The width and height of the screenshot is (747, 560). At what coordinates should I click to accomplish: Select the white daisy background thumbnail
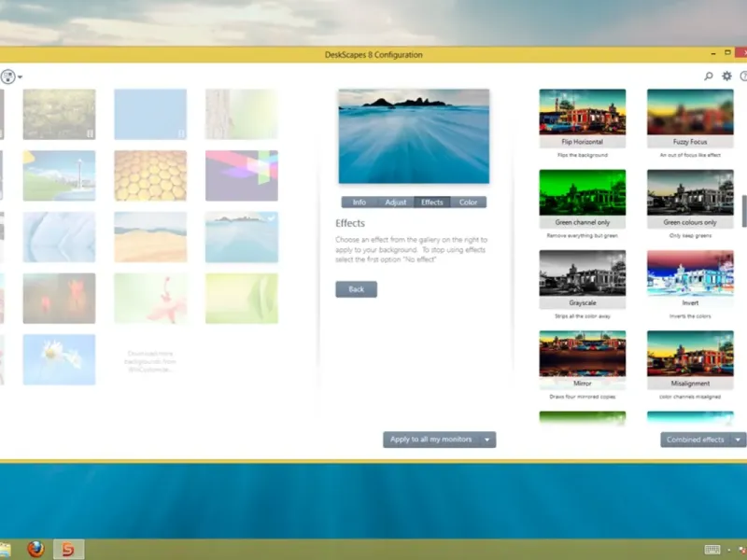coord(59,359)
